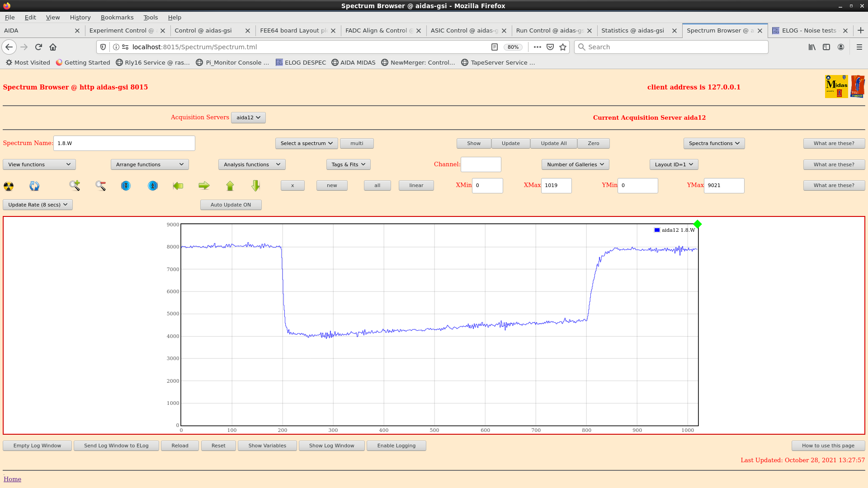Expand the Update Rate (8 secs) dropdown
This screenshot has width=868, height=488.
(38, 205)
